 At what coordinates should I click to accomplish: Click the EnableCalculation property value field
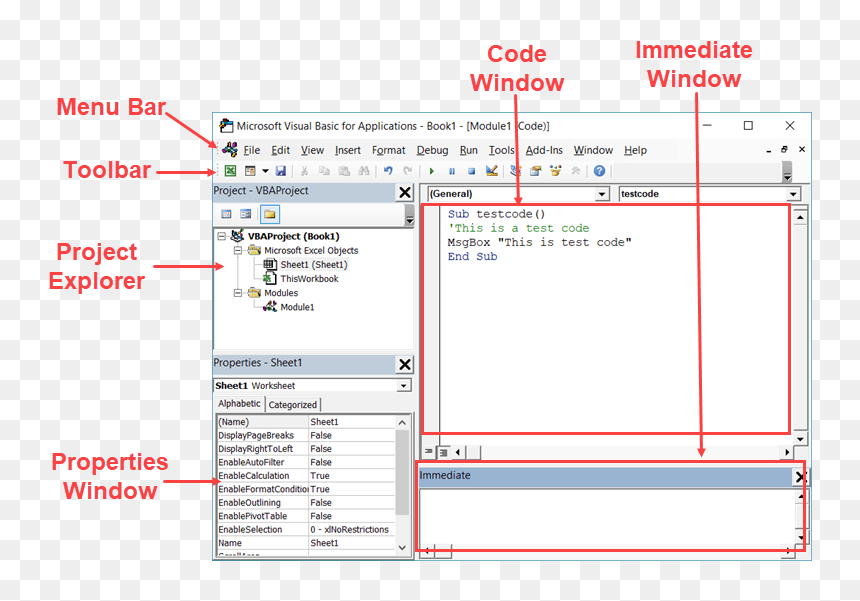pyautogui.click(x=352, y=475)
